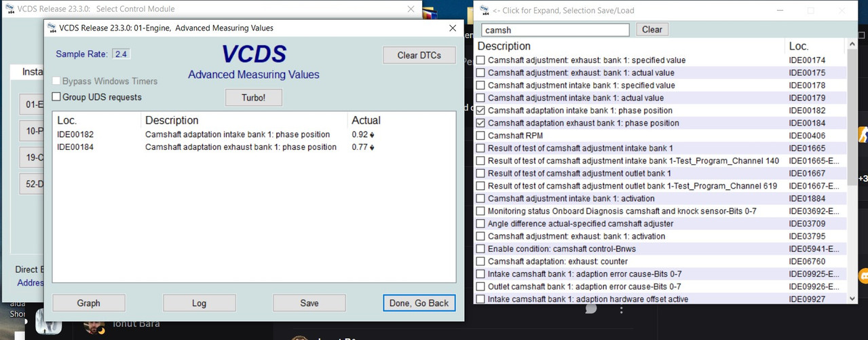Click the 01-E module button in background window

tap(31, 105)
